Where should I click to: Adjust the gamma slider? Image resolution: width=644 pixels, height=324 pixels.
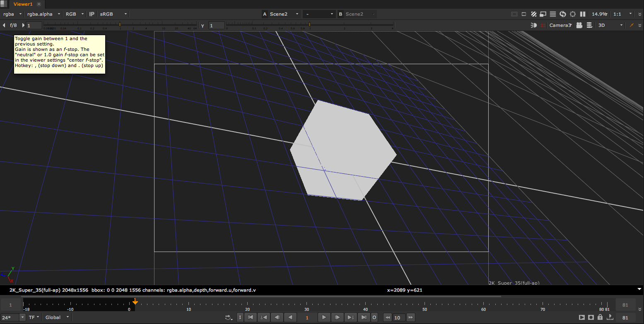tap(309, 25)
